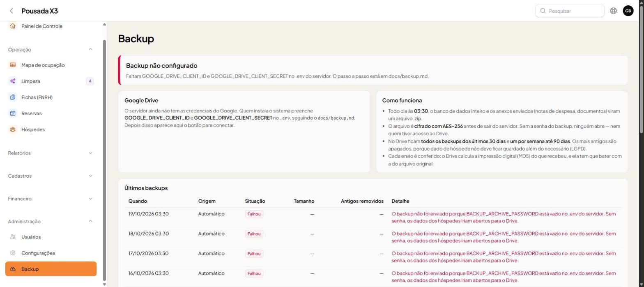Image resolution: width=644 pixels, height=287 pixels.
Task: Click the 17/10/2026 03:30 date cell
Action: pos(148,253)
